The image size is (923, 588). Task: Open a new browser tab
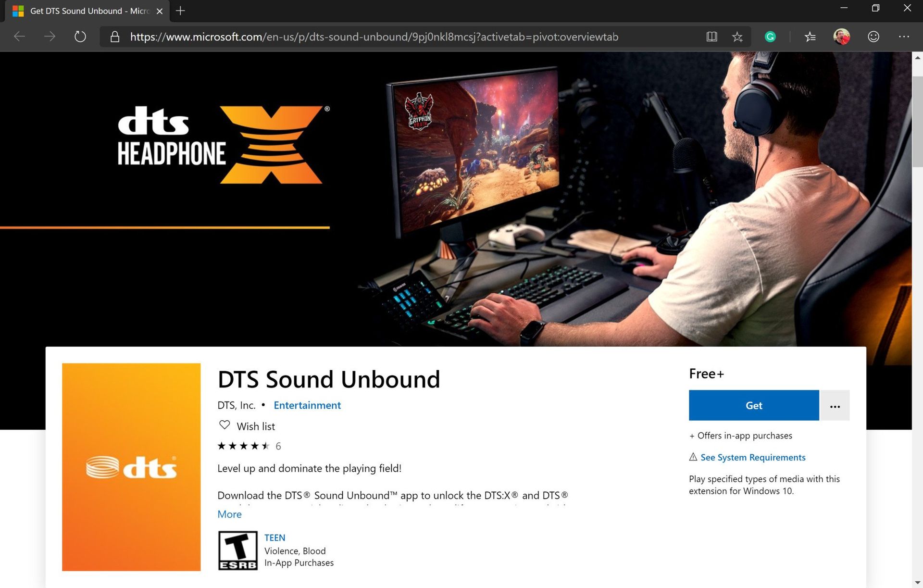(180, 11)
